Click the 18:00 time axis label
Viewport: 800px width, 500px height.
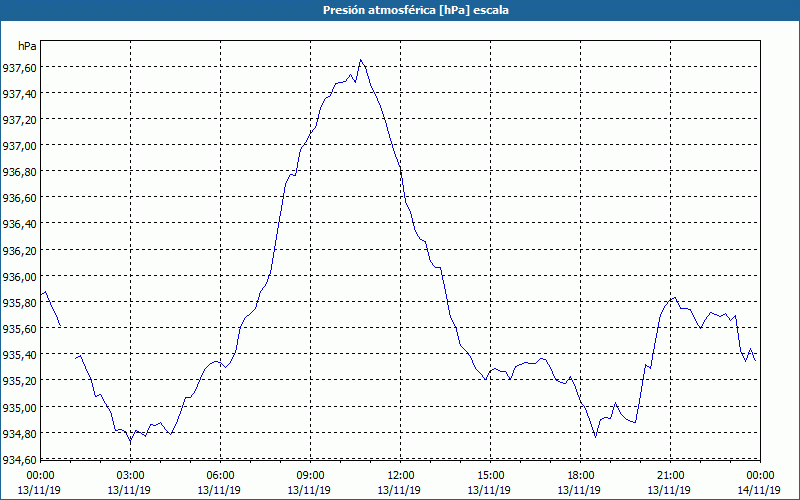[581, 476]
